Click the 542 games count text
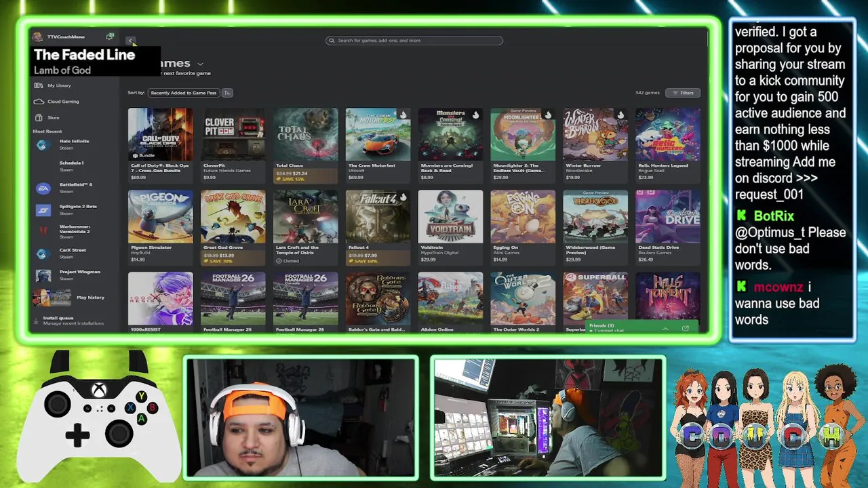The image size is (868, 488). click(648, 93)
